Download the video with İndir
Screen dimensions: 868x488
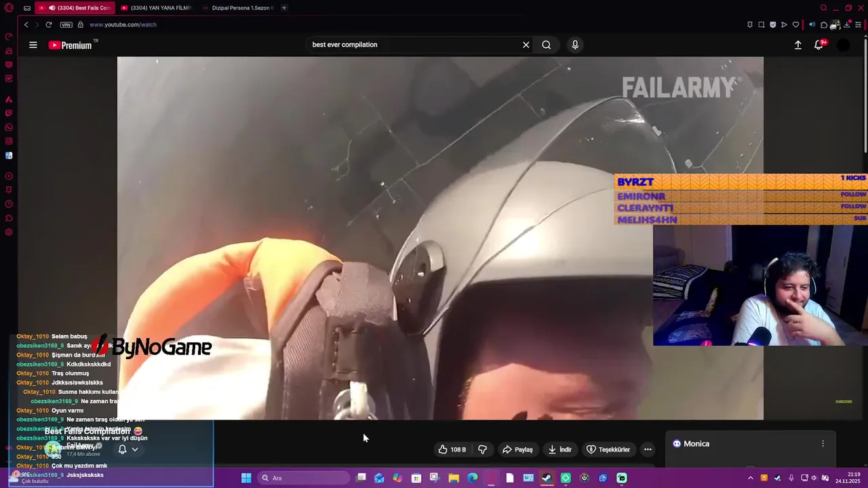click(x=560, y=449)
